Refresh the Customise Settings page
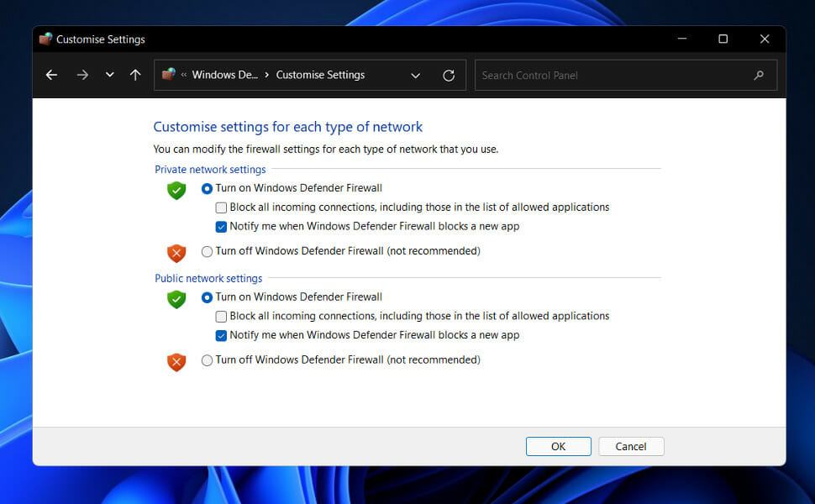The image size is (815, 504). pos(449,76)
